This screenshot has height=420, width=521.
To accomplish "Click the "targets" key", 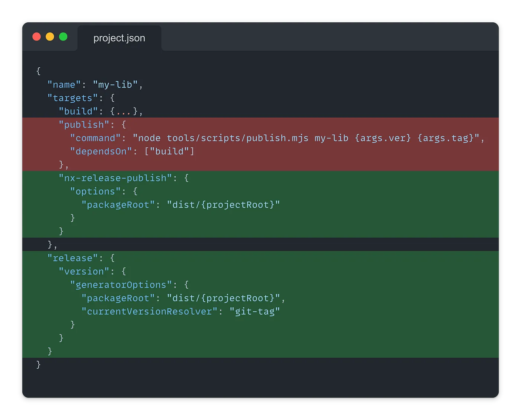I will pyautogui.click(x=73, y=98).
